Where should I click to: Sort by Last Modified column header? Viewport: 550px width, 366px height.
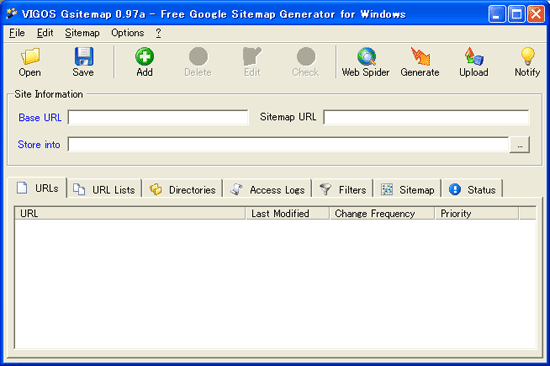287,213
